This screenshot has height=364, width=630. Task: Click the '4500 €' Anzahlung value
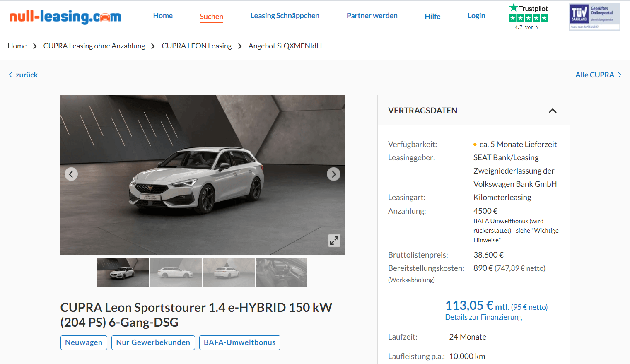(485, 211)
